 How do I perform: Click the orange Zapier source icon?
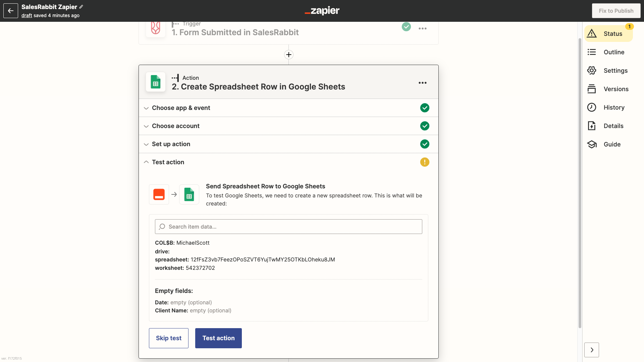tap(159, 194)
